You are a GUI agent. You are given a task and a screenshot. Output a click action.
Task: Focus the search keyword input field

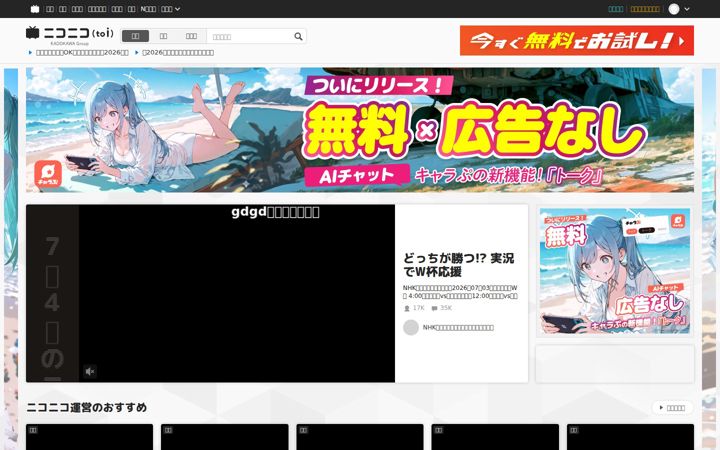pyautogui.click(x=250, y=36)
